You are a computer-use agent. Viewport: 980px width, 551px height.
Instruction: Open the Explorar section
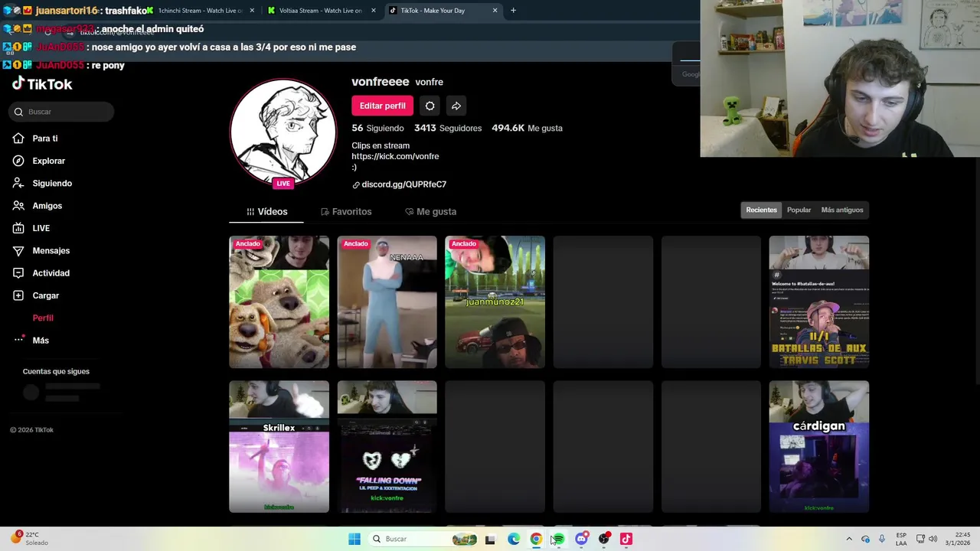[48, 161]
